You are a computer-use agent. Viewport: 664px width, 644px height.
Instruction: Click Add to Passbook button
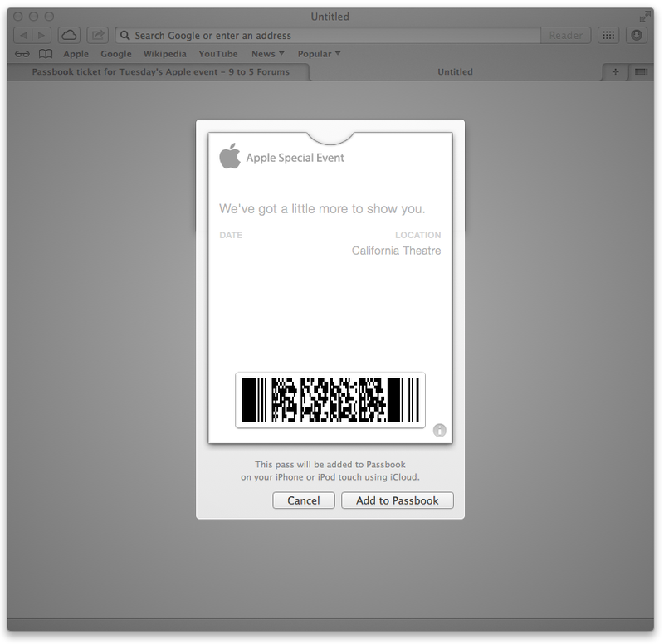coord(398,500)
